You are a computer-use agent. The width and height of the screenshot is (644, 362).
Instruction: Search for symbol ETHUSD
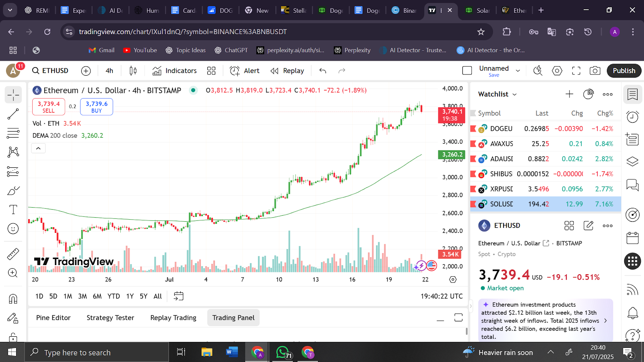click(x=51, y=71)
